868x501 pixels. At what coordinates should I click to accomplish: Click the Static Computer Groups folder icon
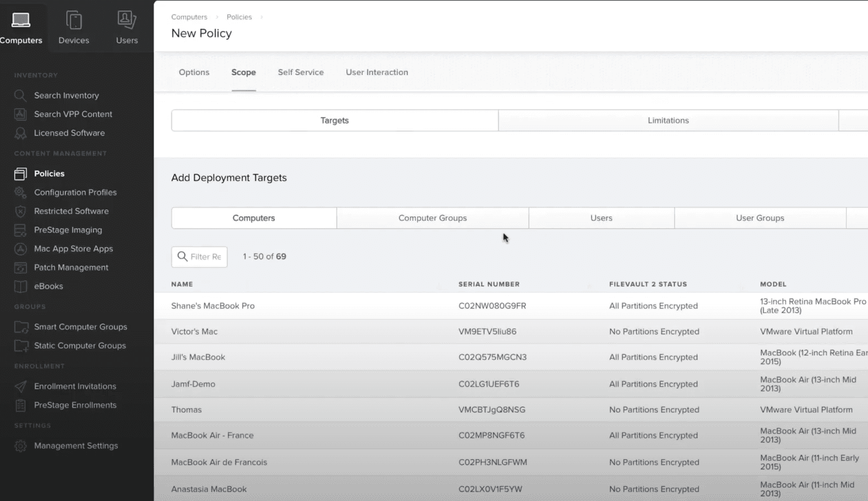coord(21,346)
